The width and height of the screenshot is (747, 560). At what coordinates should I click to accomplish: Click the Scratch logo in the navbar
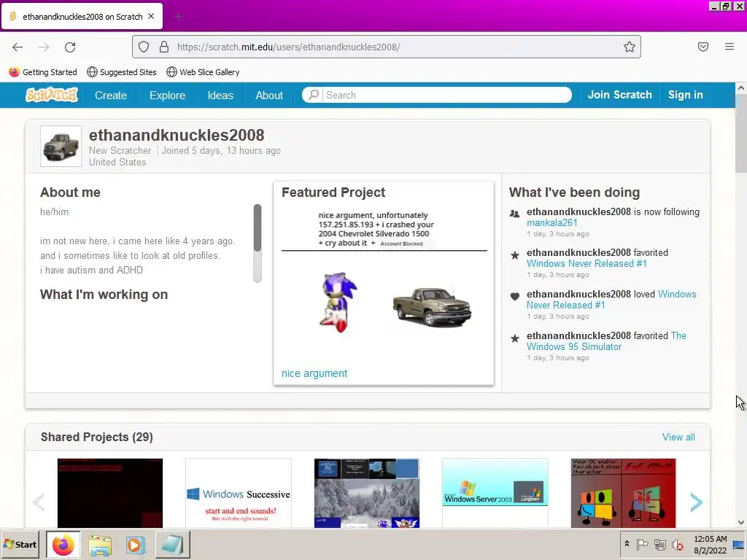(x=52, y=95)
